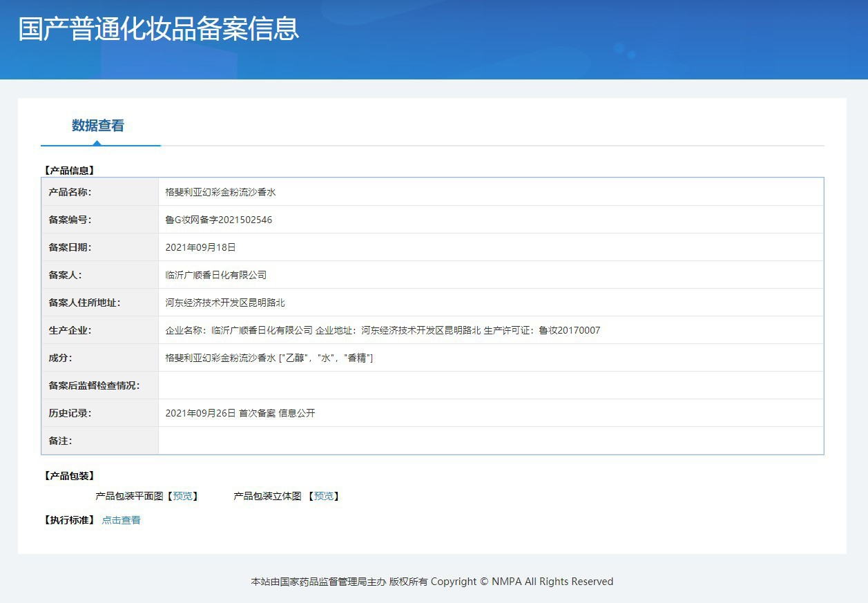This screenshot has width=868, height=603.
Task: Select the product name value 格斐利亚幻彩金粉流沙香水
Action: coord(220,192)
